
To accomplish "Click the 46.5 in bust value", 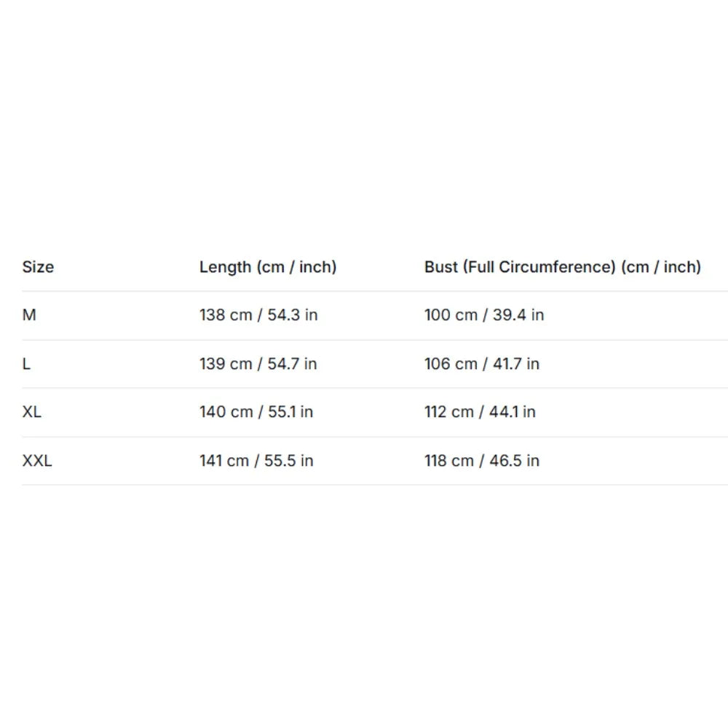I will pyautogui.click(x=515, y=461).
